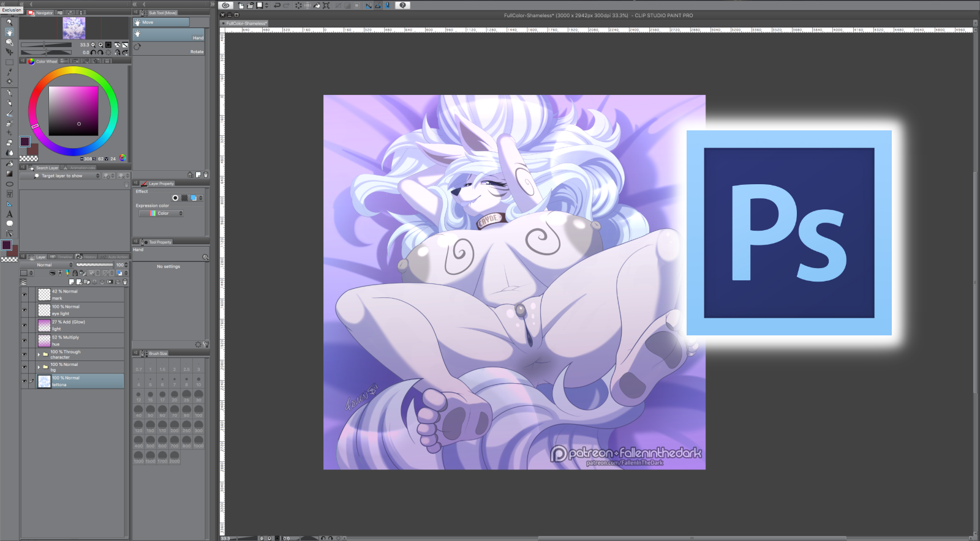Image resolution: width=980 pixels, height=541 pixels.
Task: Click the Move sub tool group
Action: pyautogui.click(x=162, y=22)
